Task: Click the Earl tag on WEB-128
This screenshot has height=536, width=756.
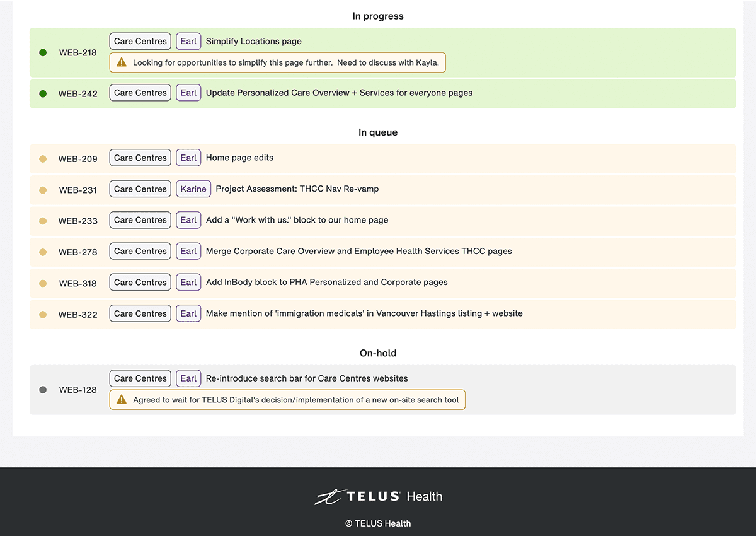Action: click(188, 378)
